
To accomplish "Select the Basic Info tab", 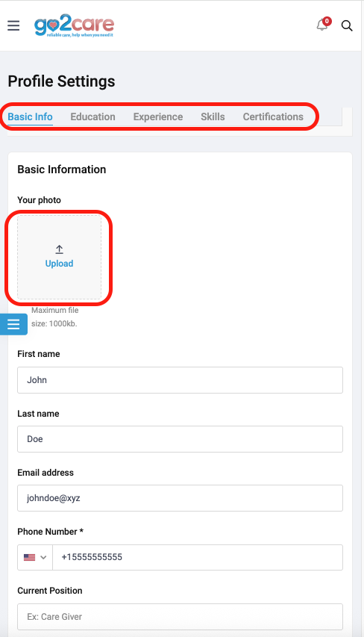I will tap(30, 117).
